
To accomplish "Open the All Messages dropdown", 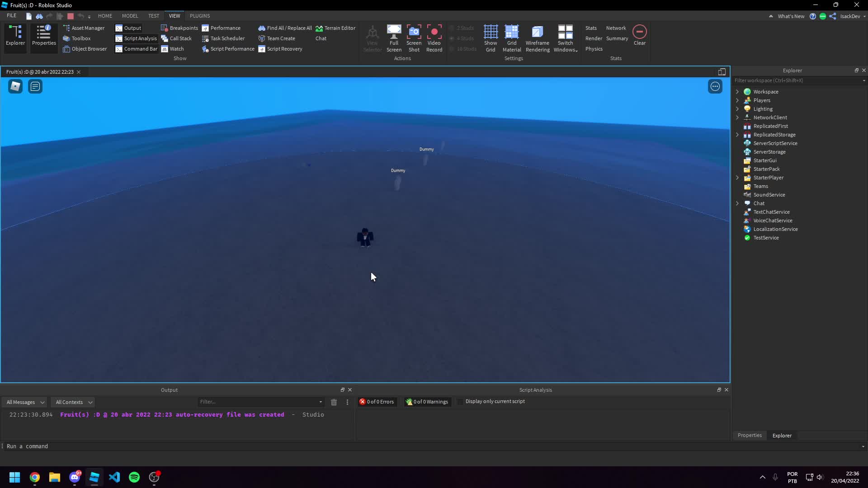I will (25, 402).
